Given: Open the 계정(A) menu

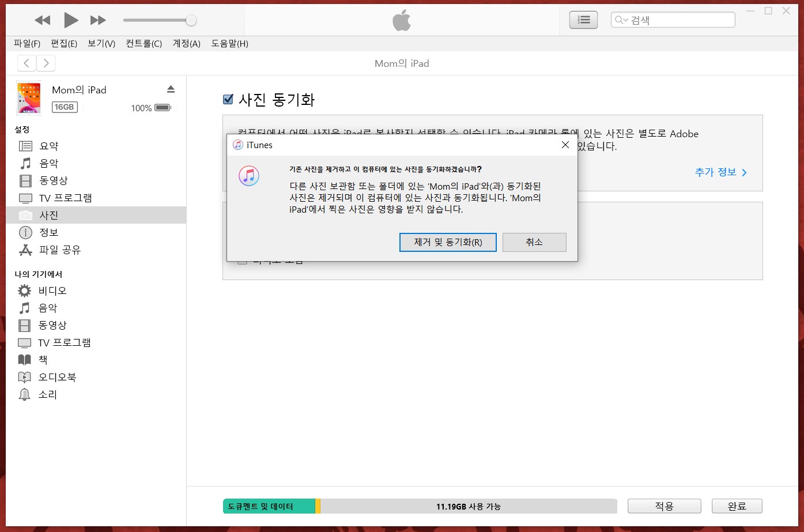Looking at the screenshot, I should tap(186, 43).
